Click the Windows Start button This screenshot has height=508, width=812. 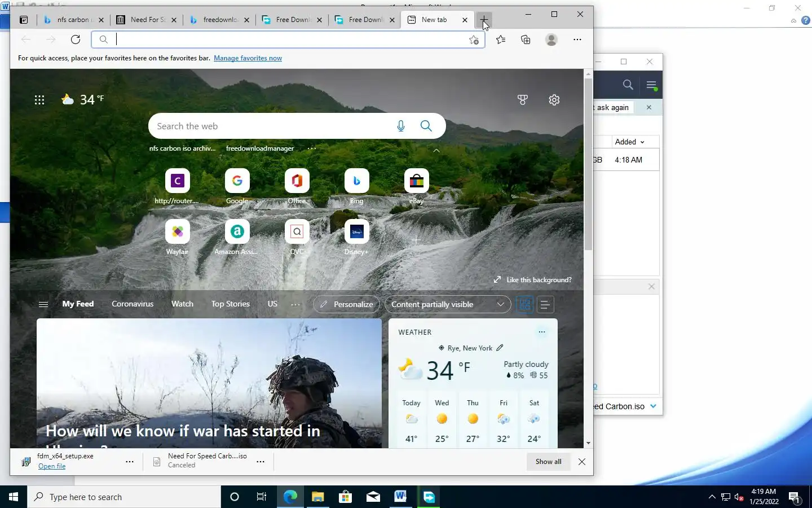[14, 497]
